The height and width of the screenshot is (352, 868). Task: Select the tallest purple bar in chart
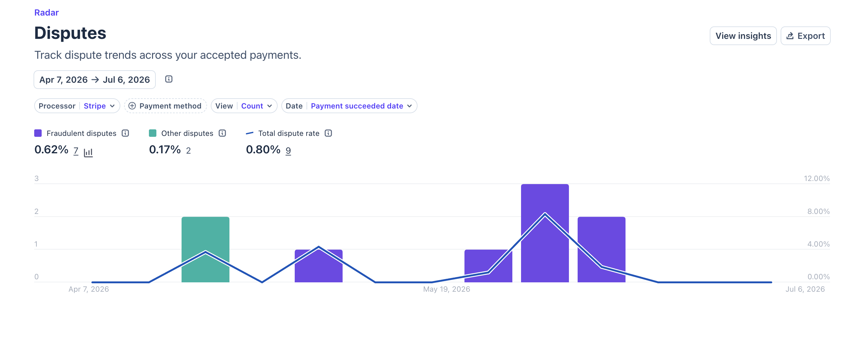545,233
